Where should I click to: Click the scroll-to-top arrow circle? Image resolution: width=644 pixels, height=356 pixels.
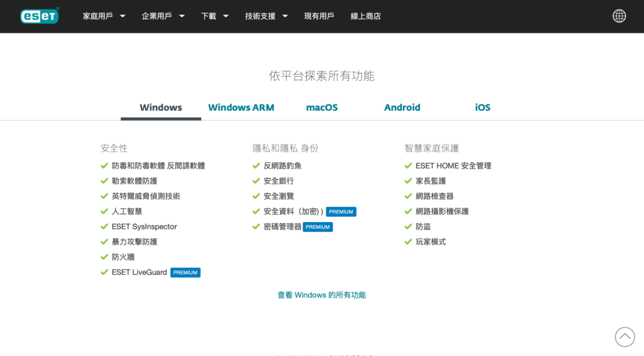pyautogui.click(x=625, y=337)
